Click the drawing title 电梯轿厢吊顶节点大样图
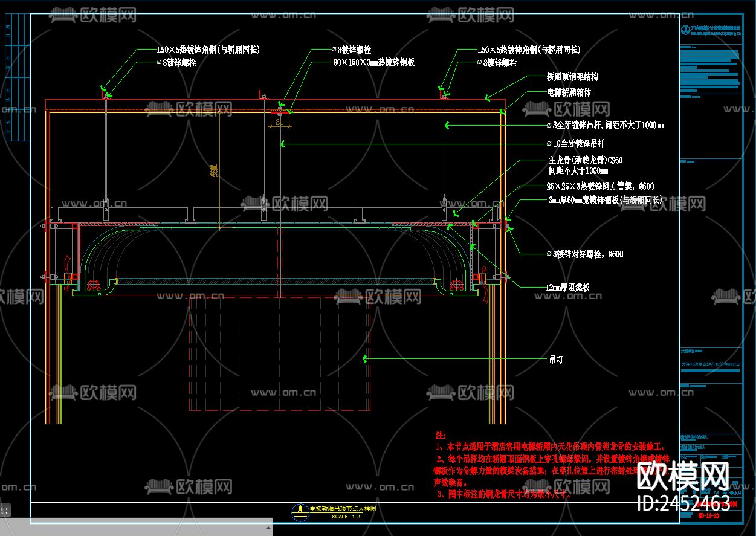Screen dimensions: 756x536 [x=343, y=509]
